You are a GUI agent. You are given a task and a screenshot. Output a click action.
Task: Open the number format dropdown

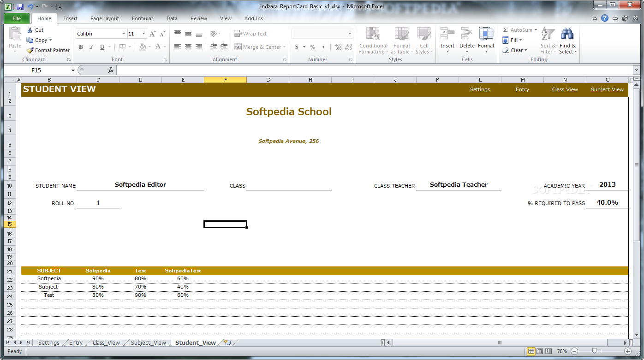click(x=350, y=34)
